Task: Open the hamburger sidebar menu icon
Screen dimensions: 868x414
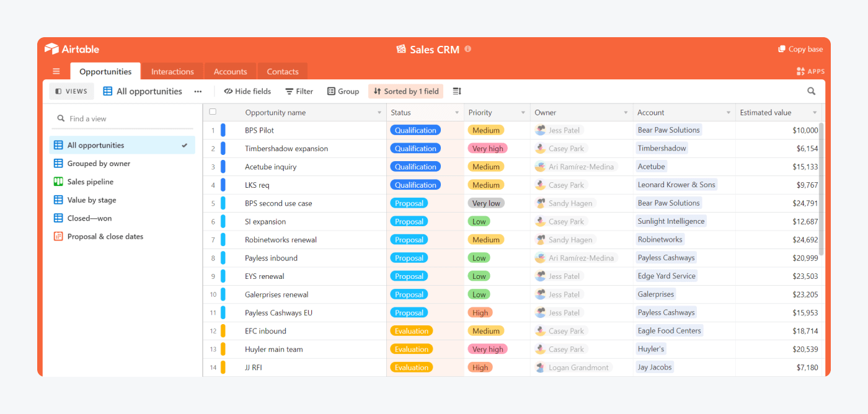Action: [56, 71]
